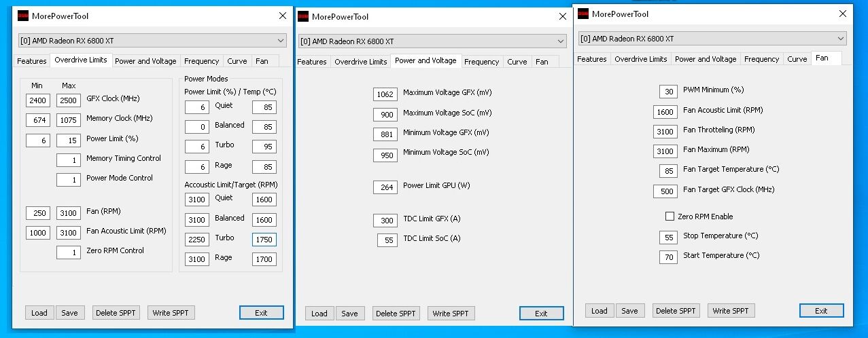
Task: Click the Rage acoustic target field 1700
Action: click(264, 259)
